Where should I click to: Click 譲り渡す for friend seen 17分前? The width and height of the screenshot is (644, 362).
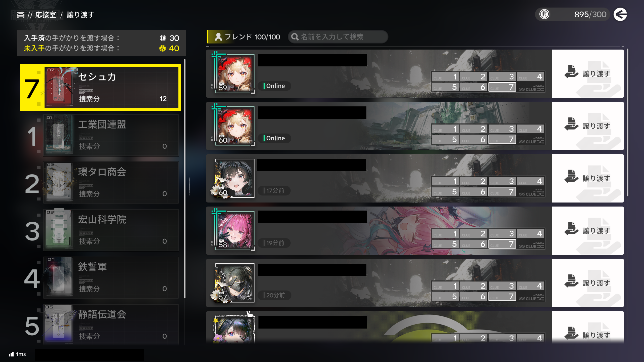(588, 178)
